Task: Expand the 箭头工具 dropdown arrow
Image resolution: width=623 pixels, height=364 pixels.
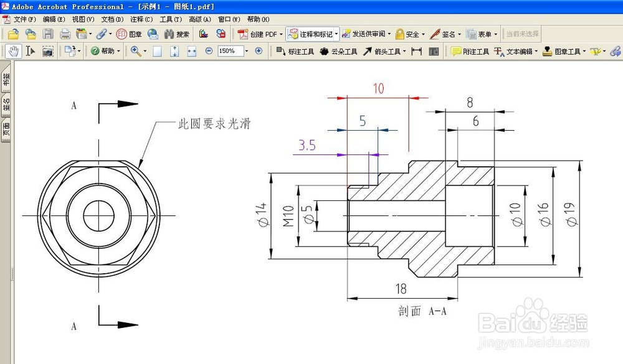Action: coord(404,51)
